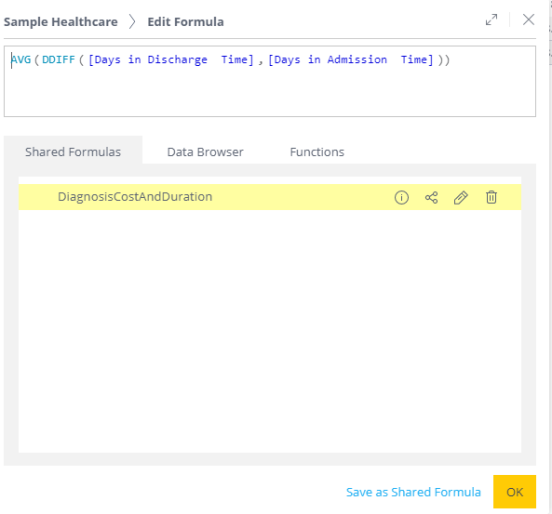Screen dimensions: 552x514
Task: Click the Edit Formula title text
Action: (x=186, y=22)
